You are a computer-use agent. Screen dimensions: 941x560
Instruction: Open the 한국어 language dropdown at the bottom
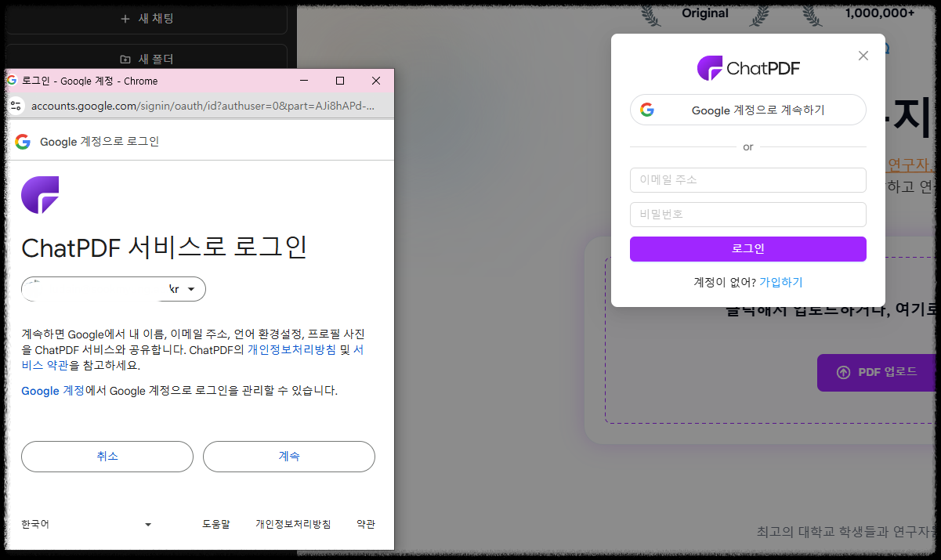tap(89, 524)
